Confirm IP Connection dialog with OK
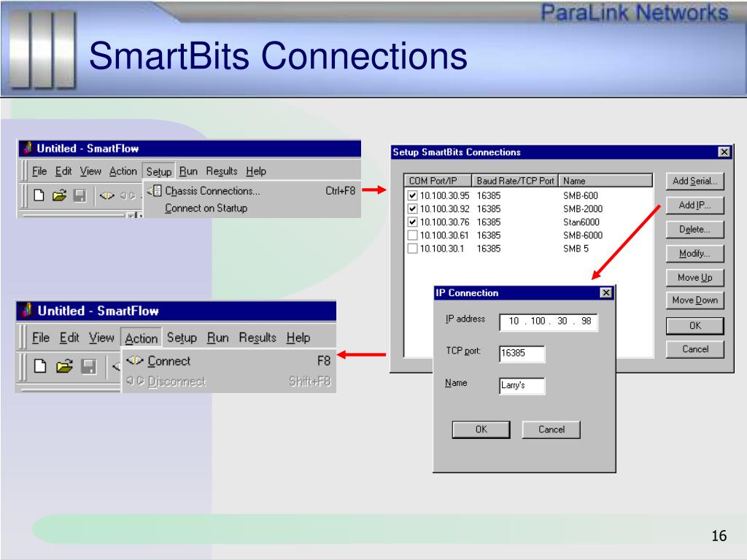The image size is (747, 560). [481, 429]
